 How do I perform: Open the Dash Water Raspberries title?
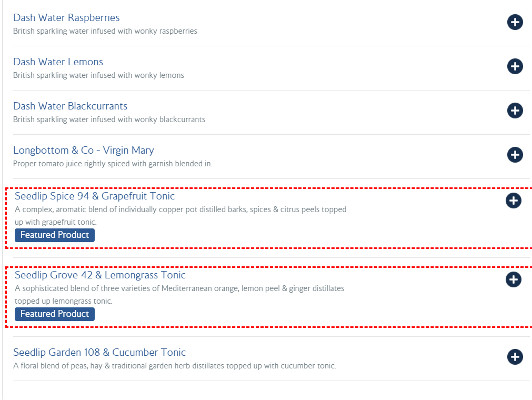click(66, 18)
